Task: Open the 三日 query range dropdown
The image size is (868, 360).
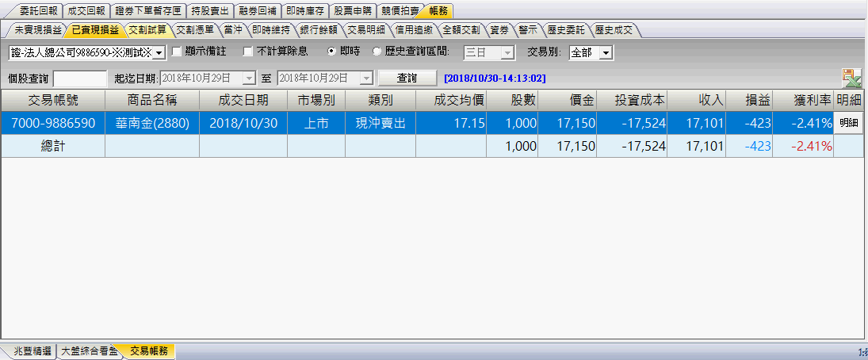Action: (x=508, y=52)
